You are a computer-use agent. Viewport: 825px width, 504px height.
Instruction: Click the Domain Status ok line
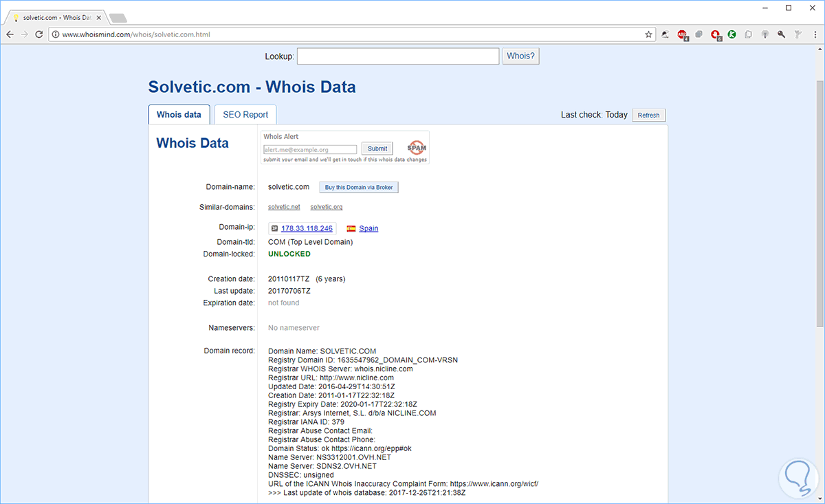pyautogui.click(x=340, y=448)
